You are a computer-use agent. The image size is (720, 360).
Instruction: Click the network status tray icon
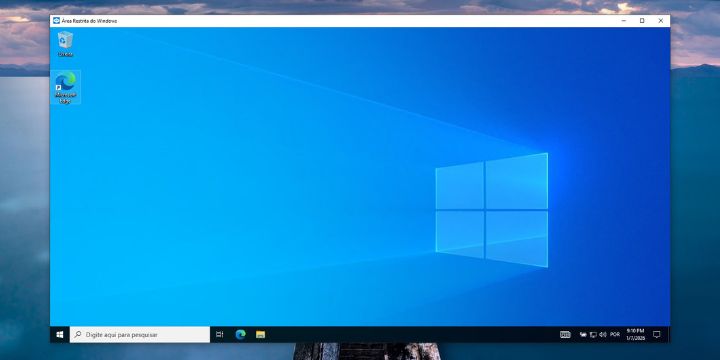(594, 335)
